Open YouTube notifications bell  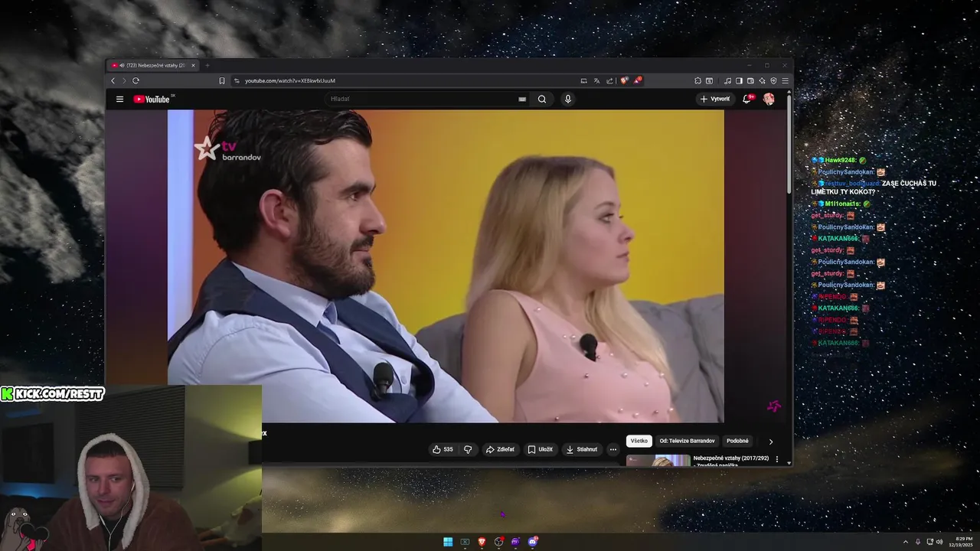click(x=747, y=99)
